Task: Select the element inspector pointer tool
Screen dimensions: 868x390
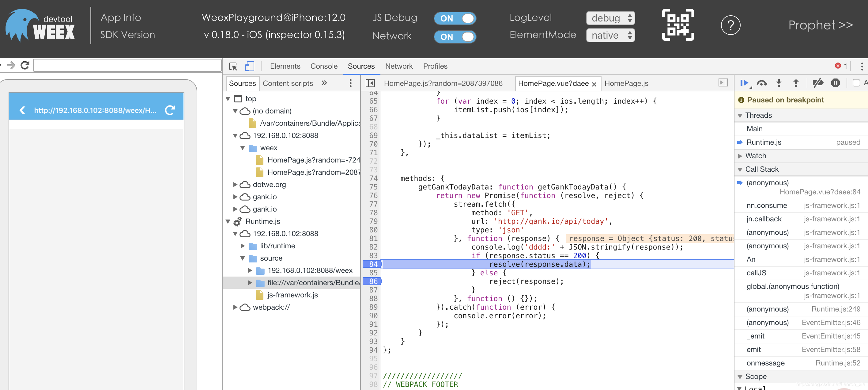Action: click(x=233, y=66)
